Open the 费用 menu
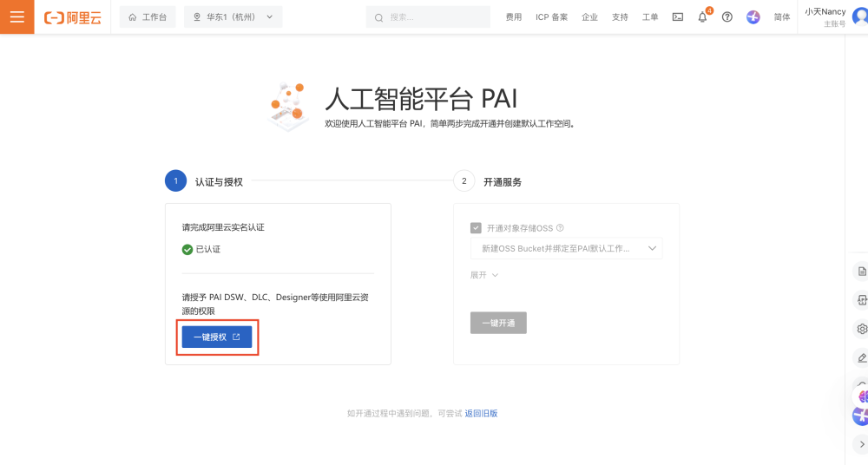The image size is (868, 465). pyautogui.click(x=513, y=17)
